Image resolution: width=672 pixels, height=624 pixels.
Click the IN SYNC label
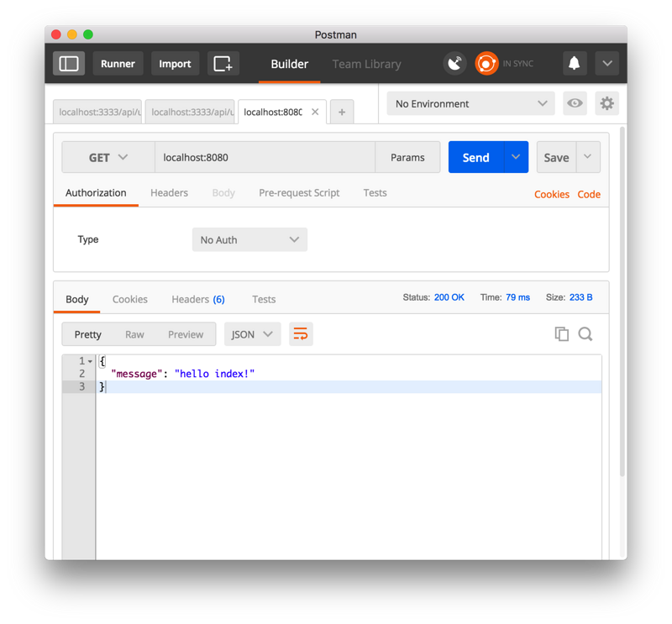pyautogui.click(x=517, y=64)
